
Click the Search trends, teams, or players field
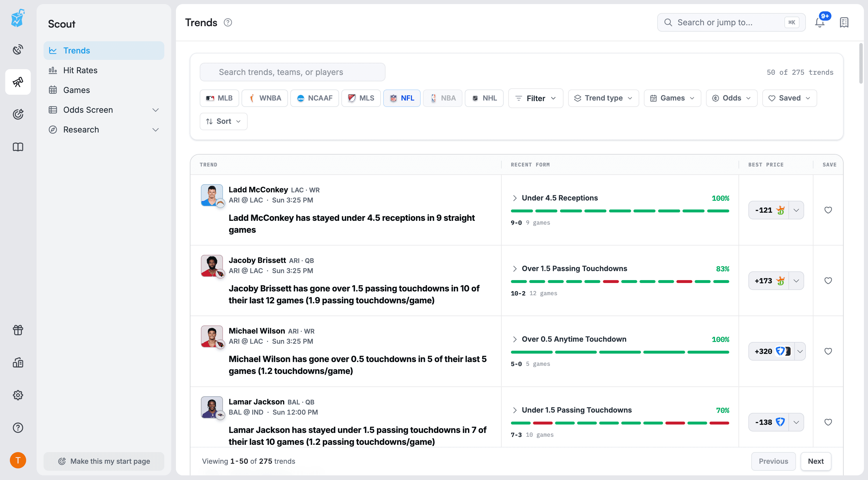293,72
